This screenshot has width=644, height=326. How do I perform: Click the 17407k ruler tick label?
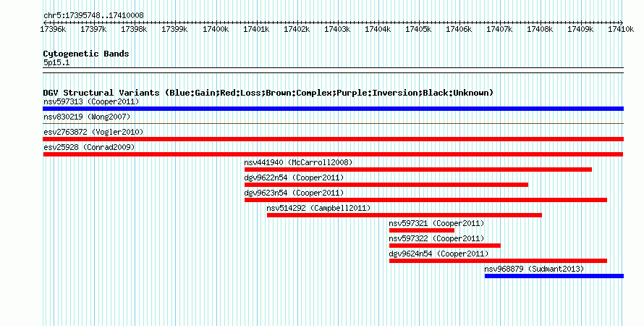coord(499,29)
